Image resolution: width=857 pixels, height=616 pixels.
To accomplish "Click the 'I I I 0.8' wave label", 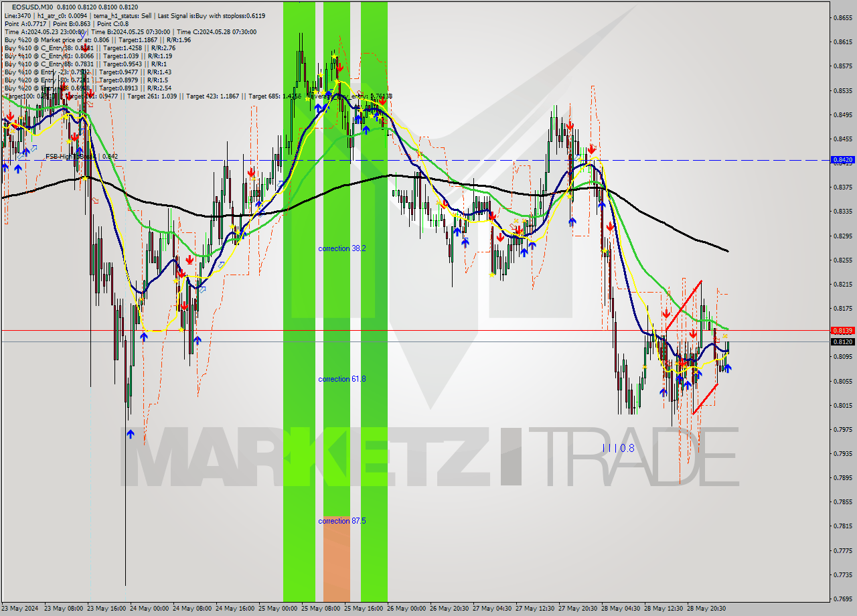I will click(x=618, y=449).
